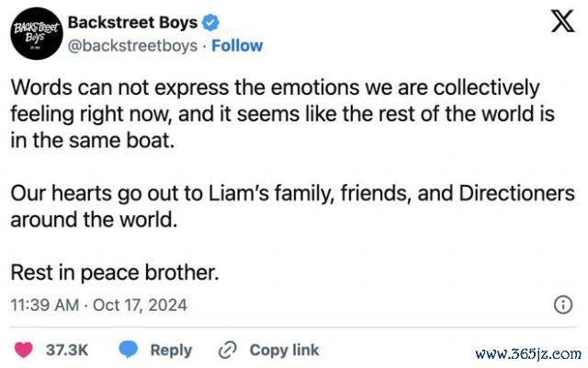This screenshot has height=368, width=588.
Task: Click the paragraph starting 'Words can not express'
Action: coord(282,114)
